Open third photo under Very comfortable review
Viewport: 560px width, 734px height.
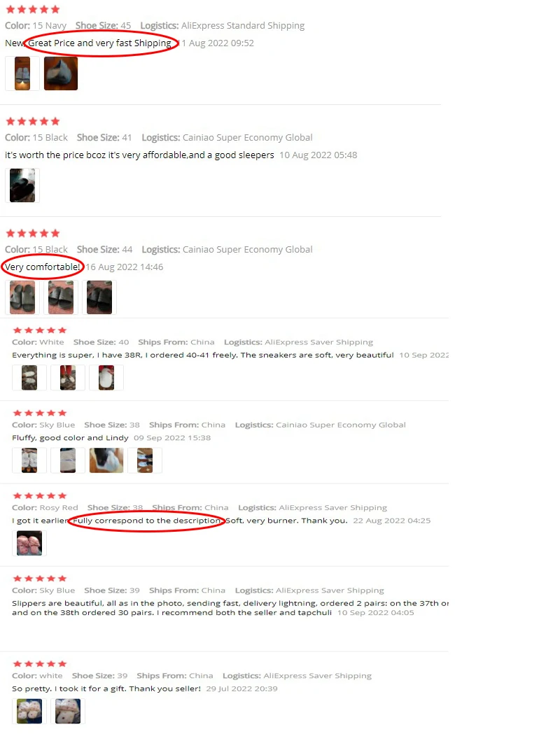pos(99,297)
